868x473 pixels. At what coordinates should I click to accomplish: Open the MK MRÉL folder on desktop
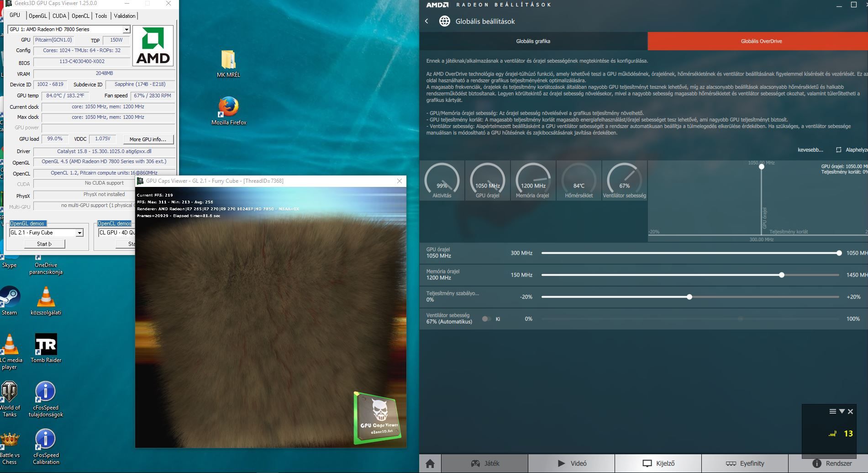(x=228, y=64)
